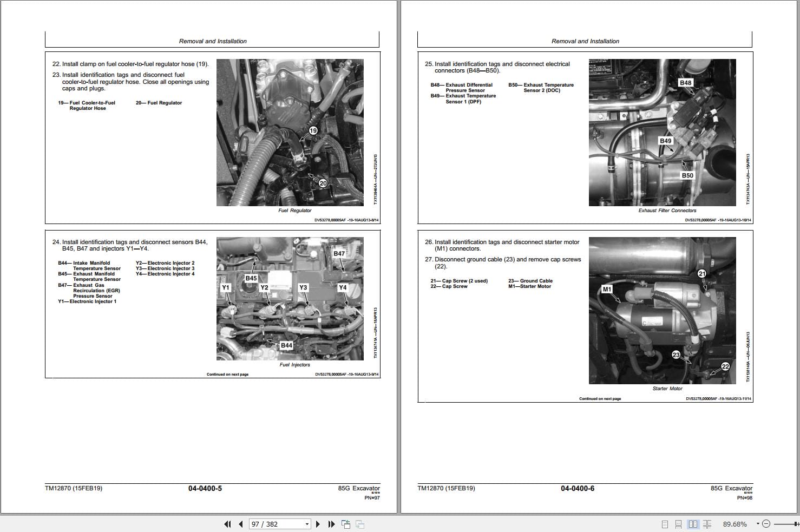Click the zoom slider handle
800x532 pixels.
point(796,524)
